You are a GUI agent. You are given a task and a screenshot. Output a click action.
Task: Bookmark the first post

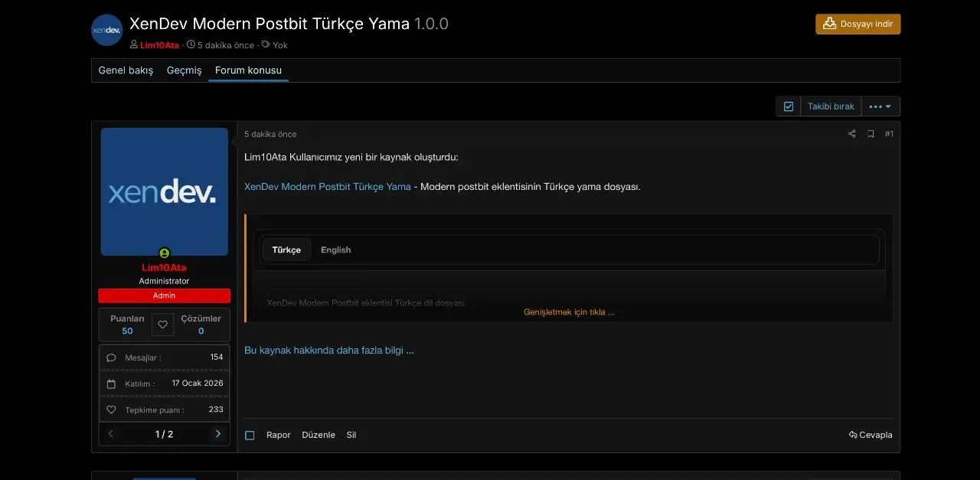pyautogui.click(x=871, y=133)
